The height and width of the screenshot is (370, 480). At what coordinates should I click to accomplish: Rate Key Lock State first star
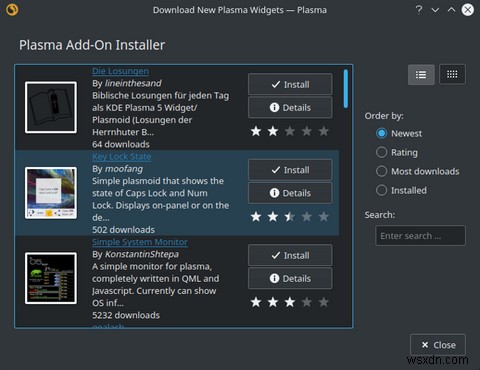point(256,217)
